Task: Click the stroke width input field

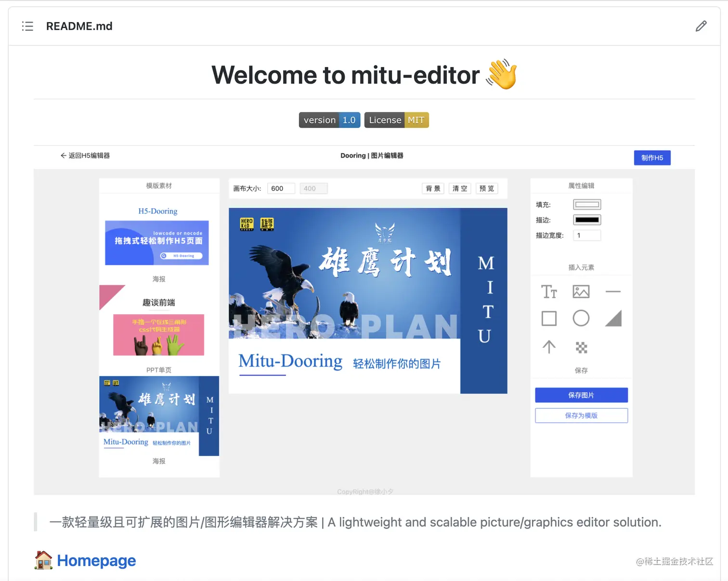Action: click(x=587, y=235)
